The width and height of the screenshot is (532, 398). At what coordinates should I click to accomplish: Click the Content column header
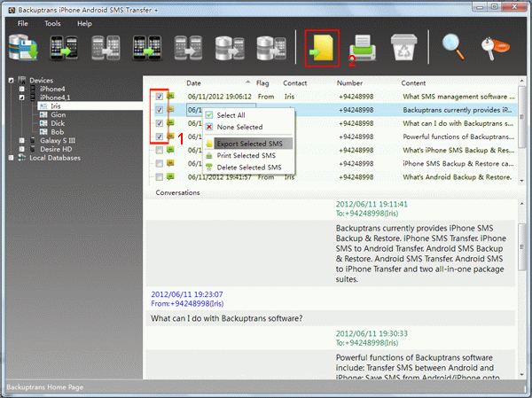pos(413,83)
